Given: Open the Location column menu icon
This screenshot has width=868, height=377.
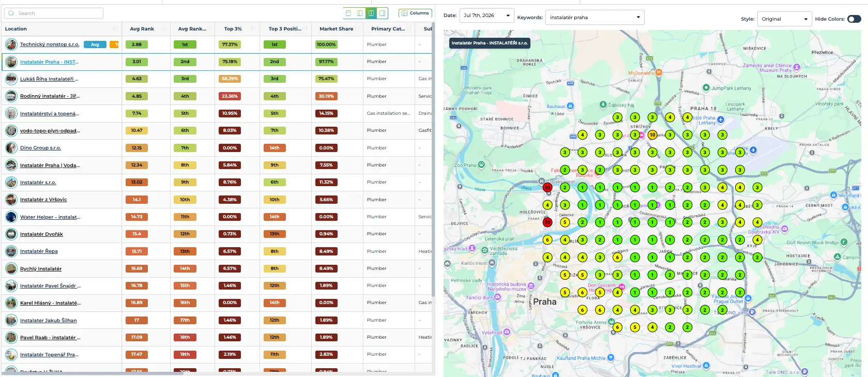Looking at the screenshot, I should (115, 29).
